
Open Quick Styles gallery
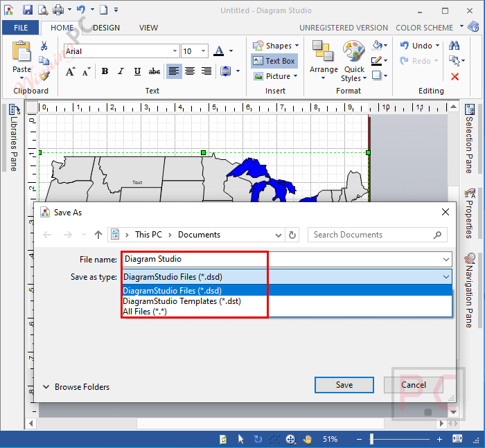click(354, 61)
